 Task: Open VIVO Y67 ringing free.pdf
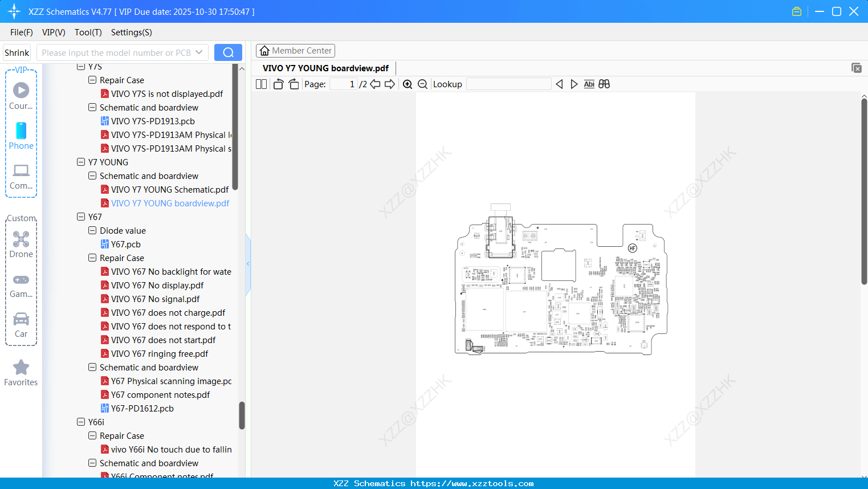click(x=160, y=354)
